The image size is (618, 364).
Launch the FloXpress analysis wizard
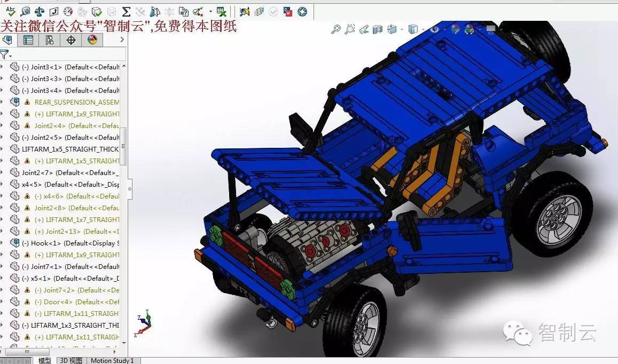[x=259, y=11]
